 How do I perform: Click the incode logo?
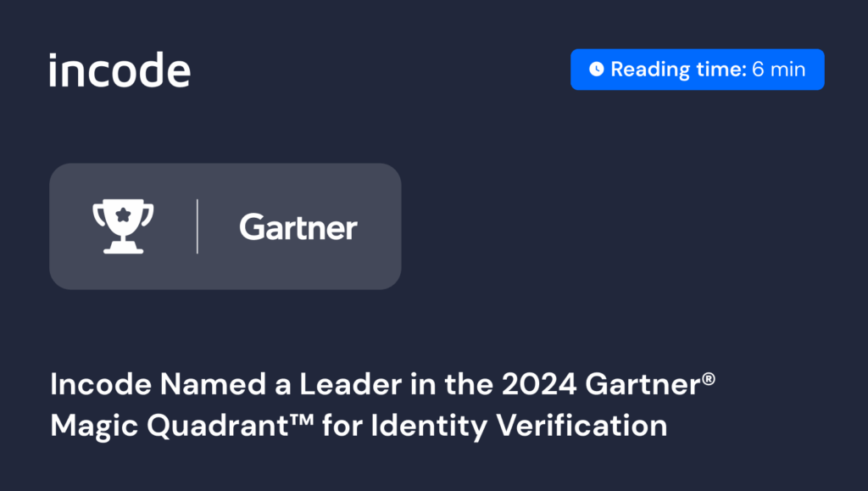pyautogui.click(x=120, y=70)
